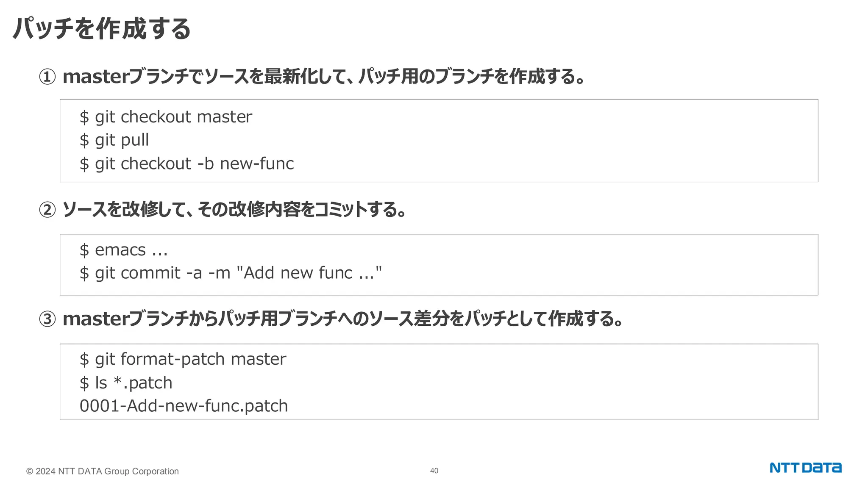868x488 pixels.
Task: Click the 'git format-patch master' line
Action: click(x=183, y=359)
